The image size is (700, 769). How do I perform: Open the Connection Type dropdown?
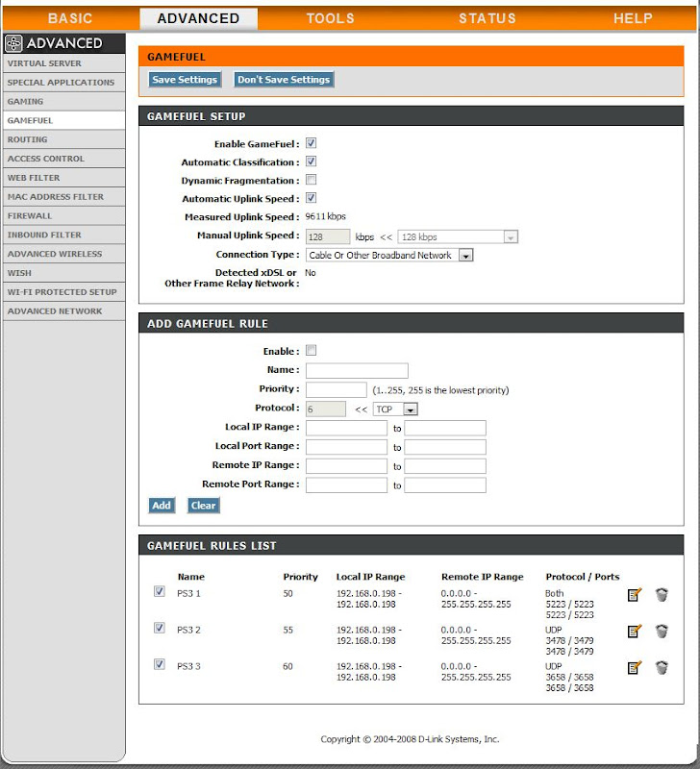[389, 255]
